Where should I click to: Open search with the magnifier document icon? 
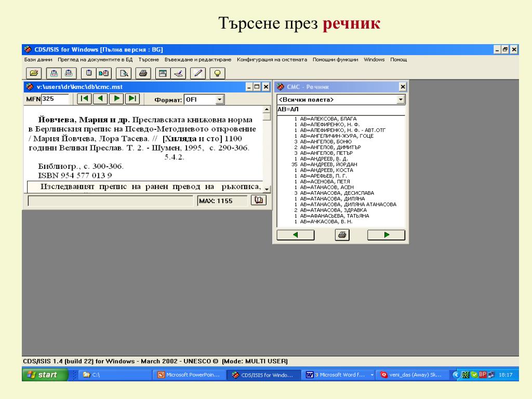coord(124,73)
